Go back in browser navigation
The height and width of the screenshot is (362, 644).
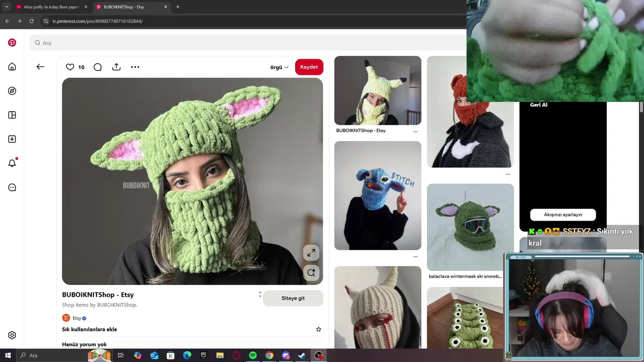tap(7, 21)
